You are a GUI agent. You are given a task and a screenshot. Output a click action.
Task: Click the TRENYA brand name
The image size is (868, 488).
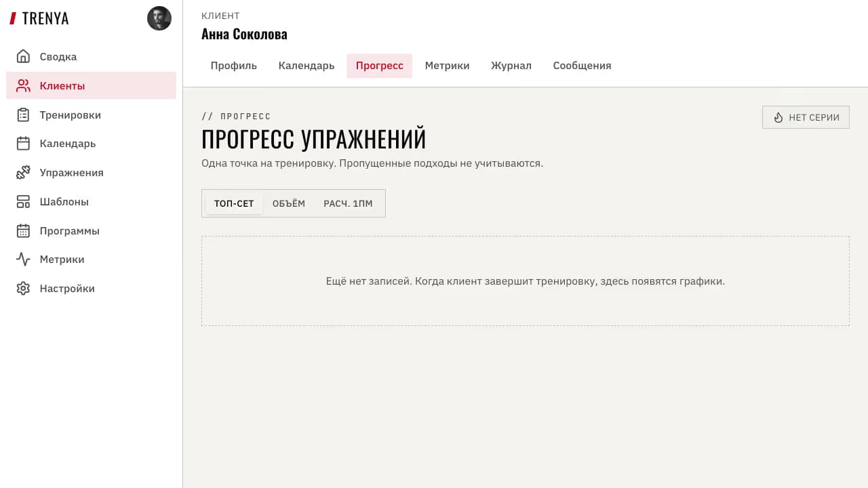pos(45,18)
